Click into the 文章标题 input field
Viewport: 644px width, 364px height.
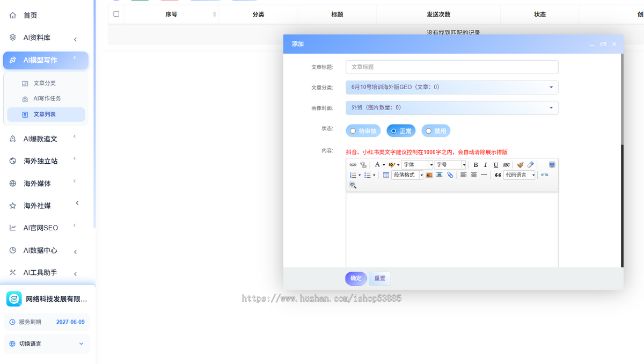[x=452, y=67]
